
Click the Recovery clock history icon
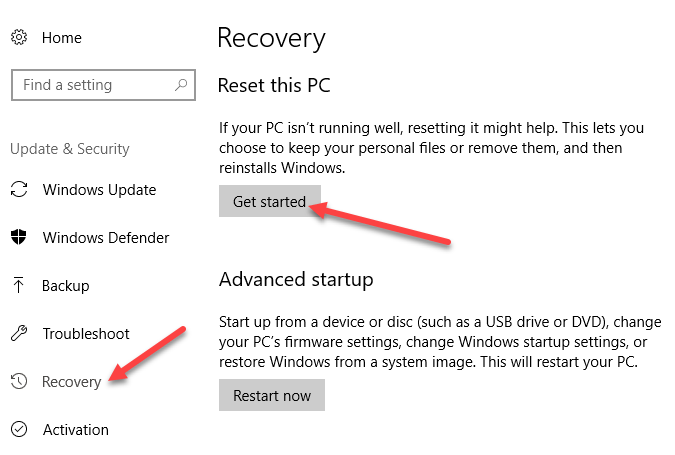point(19,381)
